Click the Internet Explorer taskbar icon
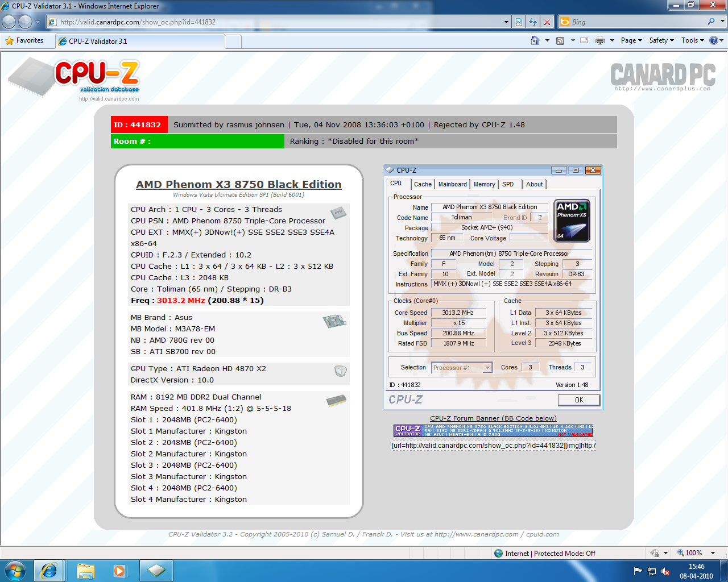 [49, 571]
